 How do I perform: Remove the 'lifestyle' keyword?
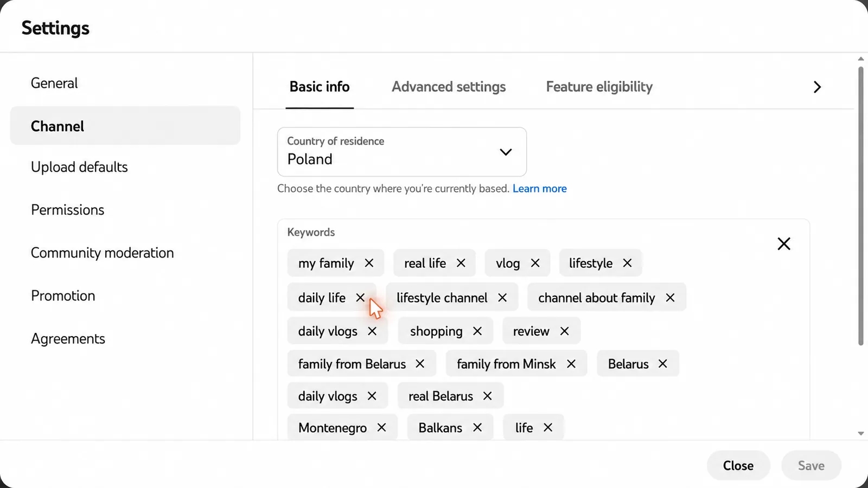tap(627, 263)
